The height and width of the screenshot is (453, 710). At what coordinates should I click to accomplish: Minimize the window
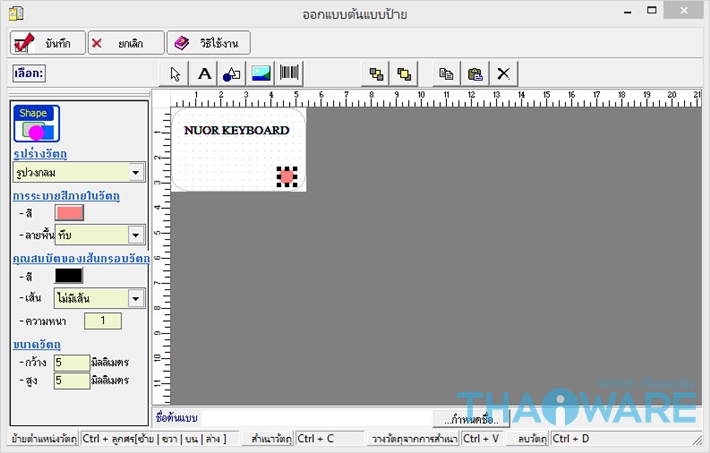click(x=628, y=12)
